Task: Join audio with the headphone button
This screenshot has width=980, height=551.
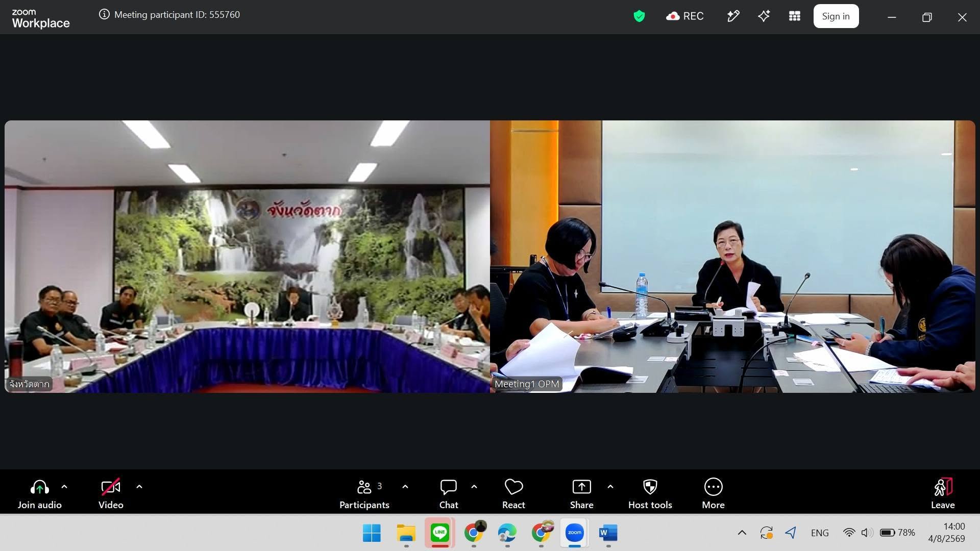Action: (39, 493)
